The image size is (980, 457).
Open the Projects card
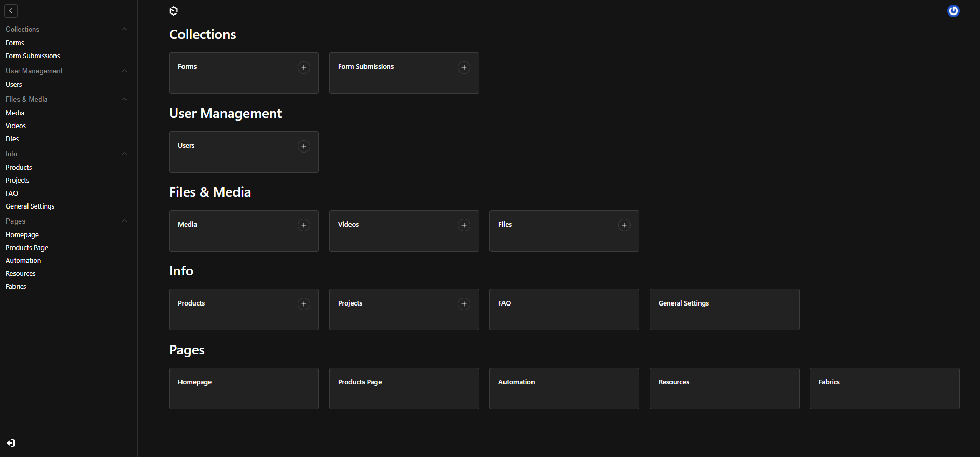(x=404, y=310)
